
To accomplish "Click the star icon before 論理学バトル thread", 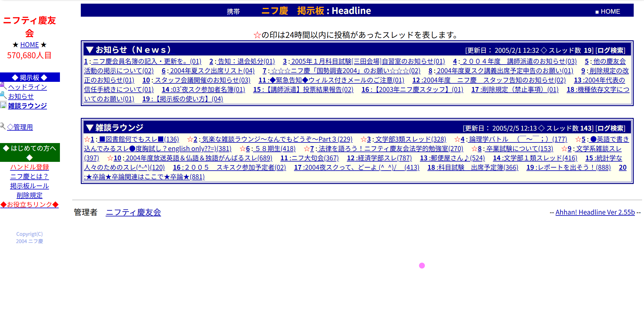I will (x=457, y=139).
